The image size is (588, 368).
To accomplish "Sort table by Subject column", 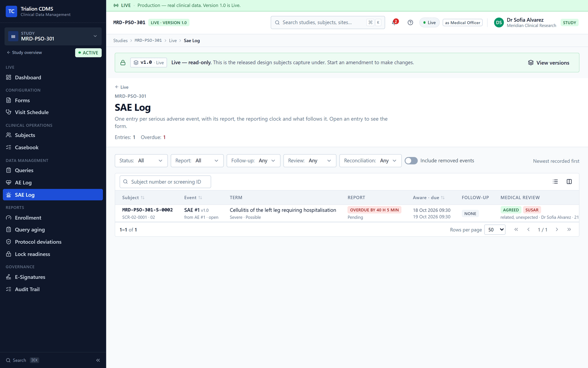I will click(133, 197).
